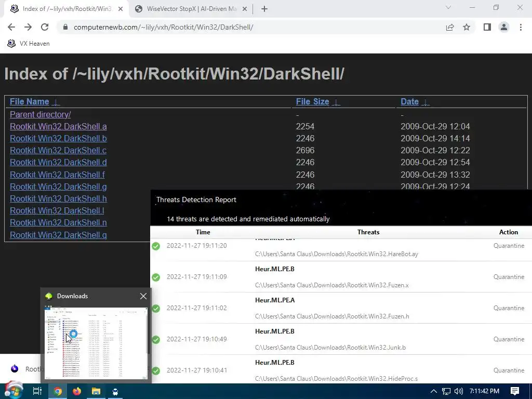Download Rootkit.Win32.DarkShell.d
This screenshot has width=532, height=399.
pyautogui.click(x=58, y=162)
